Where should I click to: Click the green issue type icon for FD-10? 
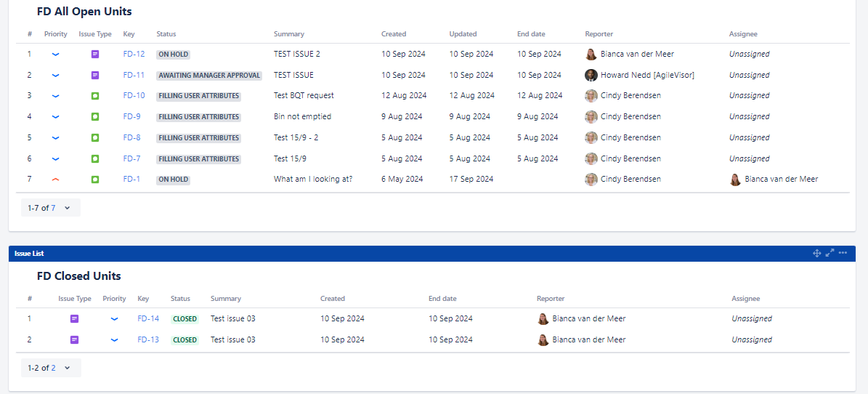click(x=95, y=96)
